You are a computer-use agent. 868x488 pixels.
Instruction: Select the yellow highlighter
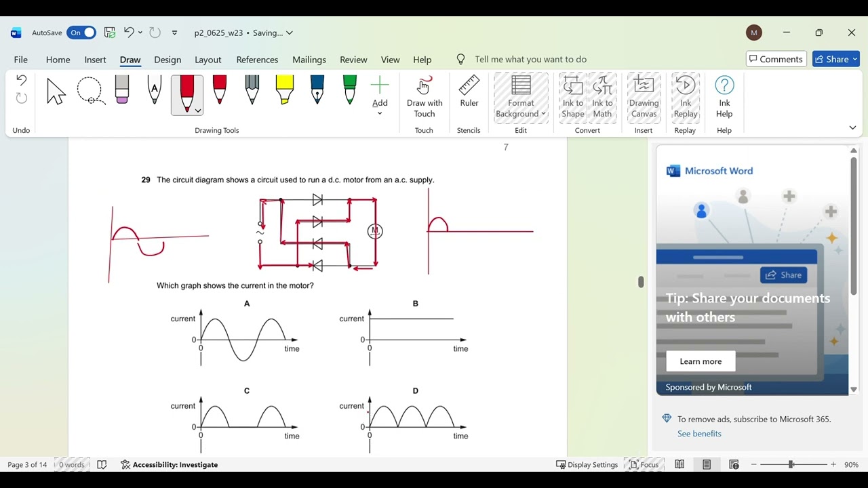coord(285,89)
